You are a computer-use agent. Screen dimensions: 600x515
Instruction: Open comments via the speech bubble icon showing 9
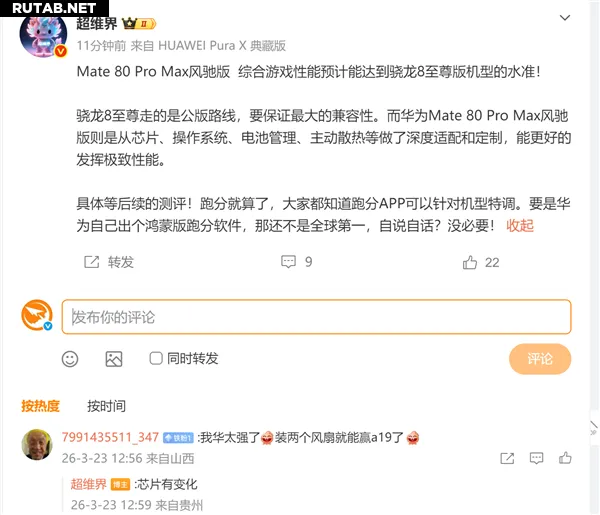tap(289, 262)
